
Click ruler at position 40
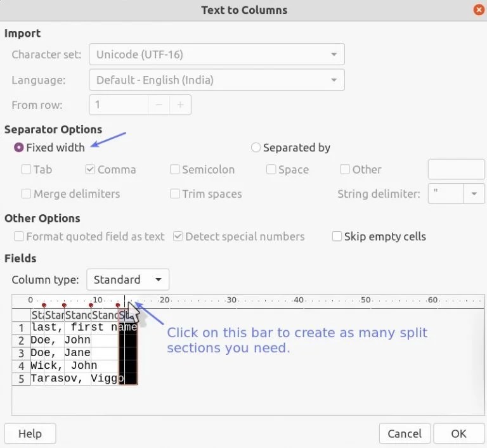(299, 300)
